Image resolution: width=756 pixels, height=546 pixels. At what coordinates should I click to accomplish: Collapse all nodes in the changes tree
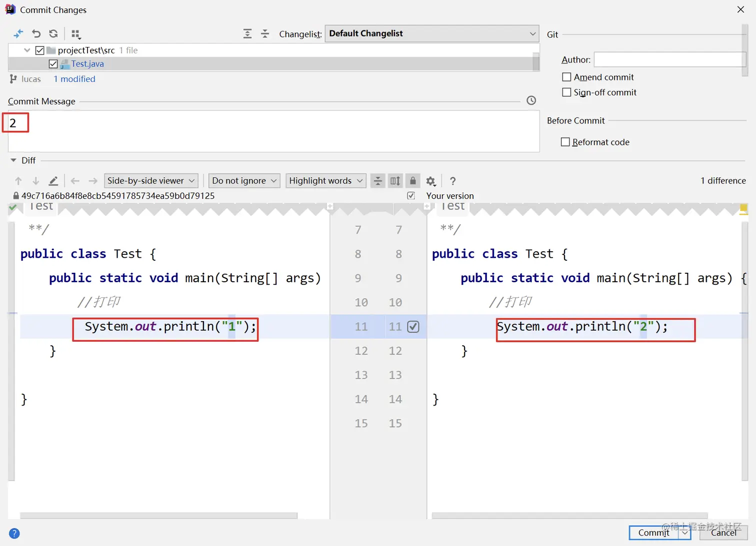(x=265, y=34)
